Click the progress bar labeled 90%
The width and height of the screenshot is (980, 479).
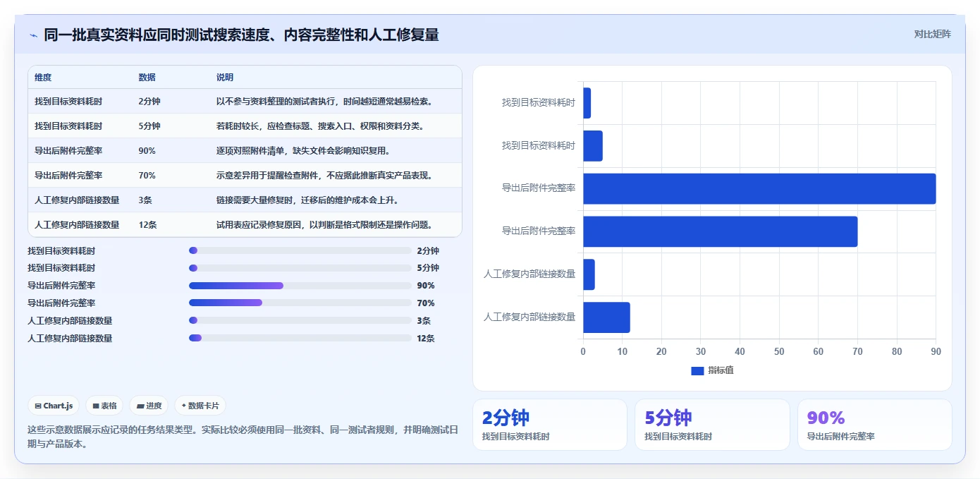(x=300, y=286)
